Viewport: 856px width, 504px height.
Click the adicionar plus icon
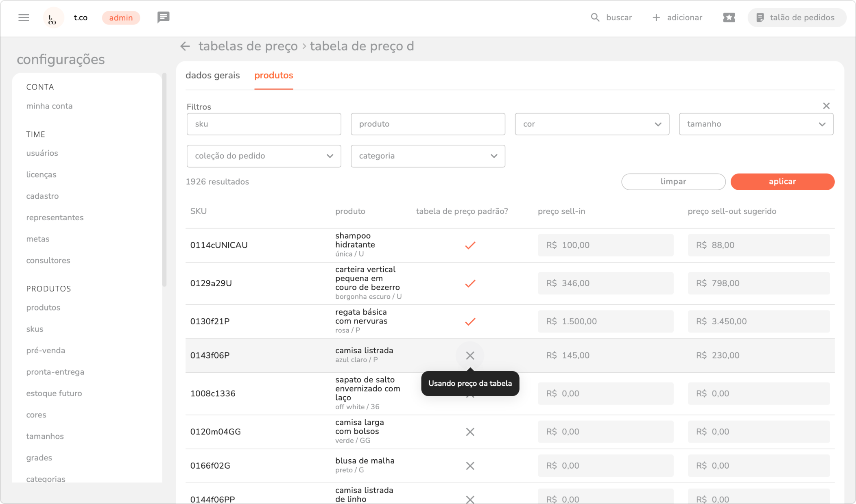(656, 17)
